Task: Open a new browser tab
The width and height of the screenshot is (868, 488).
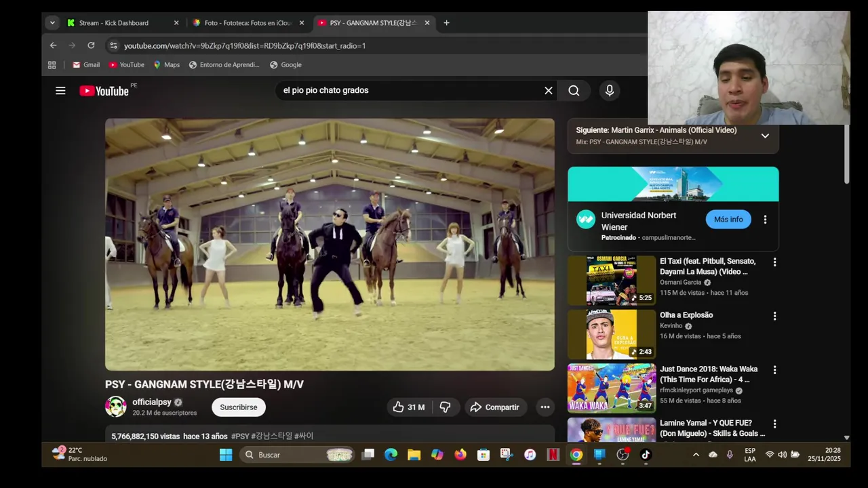Action: point(446,23)
